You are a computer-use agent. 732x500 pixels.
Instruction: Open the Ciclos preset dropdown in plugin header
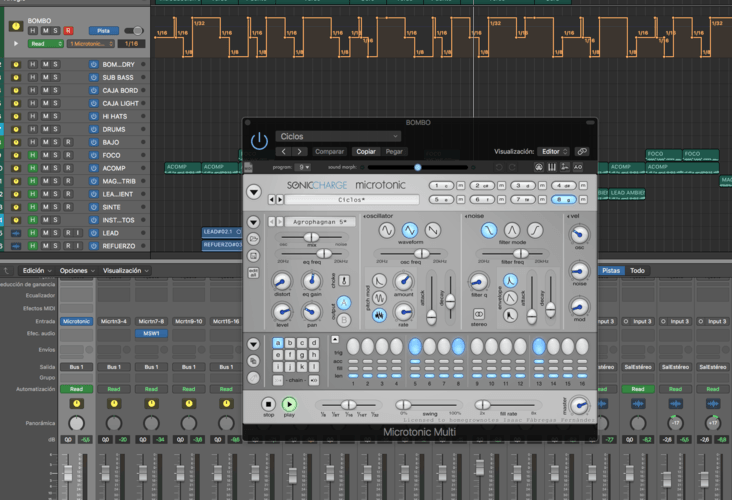tap(338, 136)
